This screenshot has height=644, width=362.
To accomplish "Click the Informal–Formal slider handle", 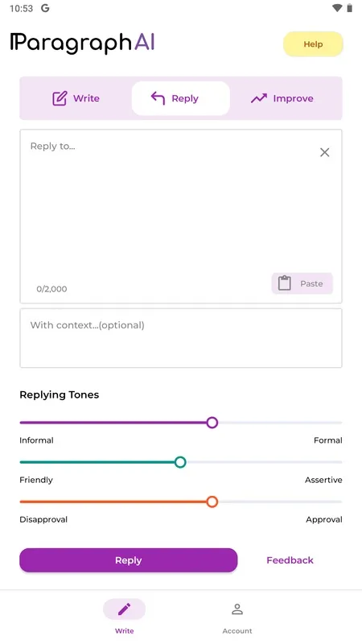I will (212, 423).
